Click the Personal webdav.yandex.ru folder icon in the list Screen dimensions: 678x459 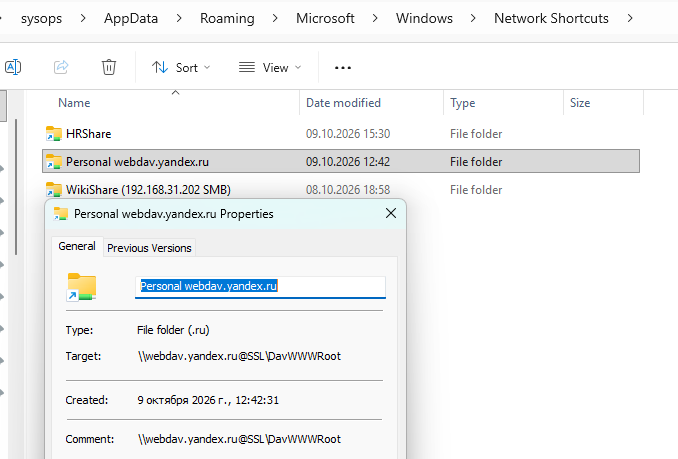click(x=54, y=162)
